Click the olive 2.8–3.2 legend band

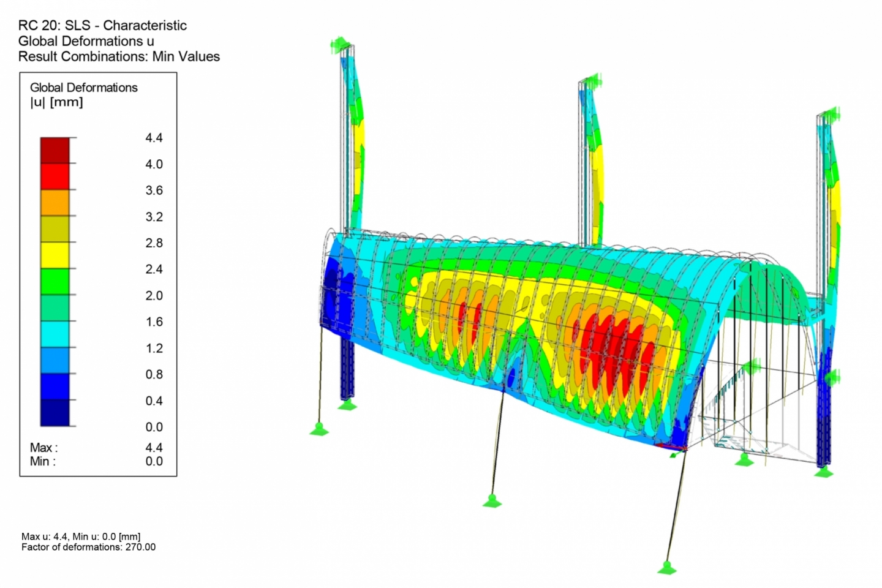pos(55,229)
